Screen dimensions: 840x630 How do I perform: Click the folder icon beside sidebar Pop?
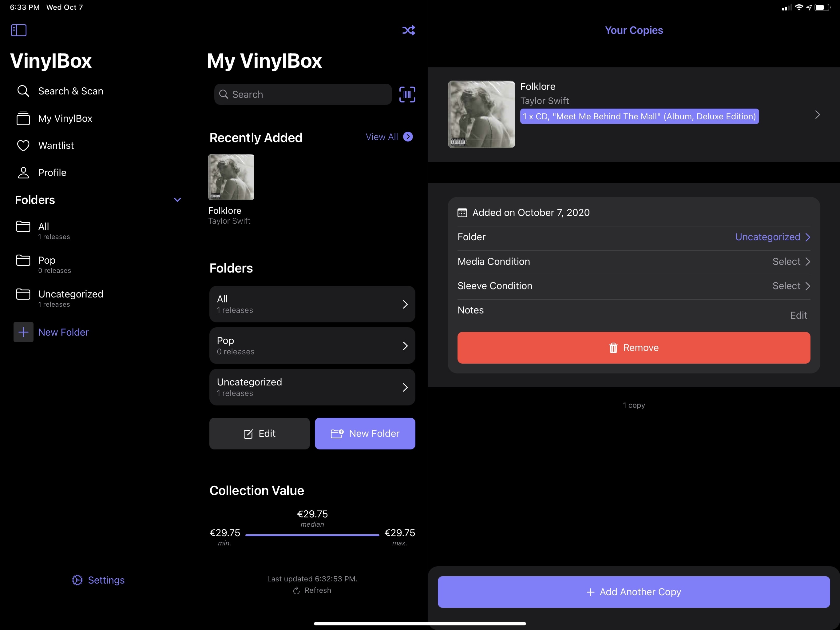pos(23,260)
